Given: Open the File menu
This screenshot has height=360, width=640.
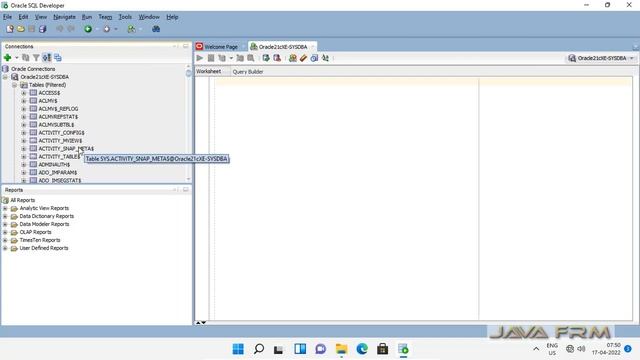Looking at the screenshot, I should pos(7,17).
